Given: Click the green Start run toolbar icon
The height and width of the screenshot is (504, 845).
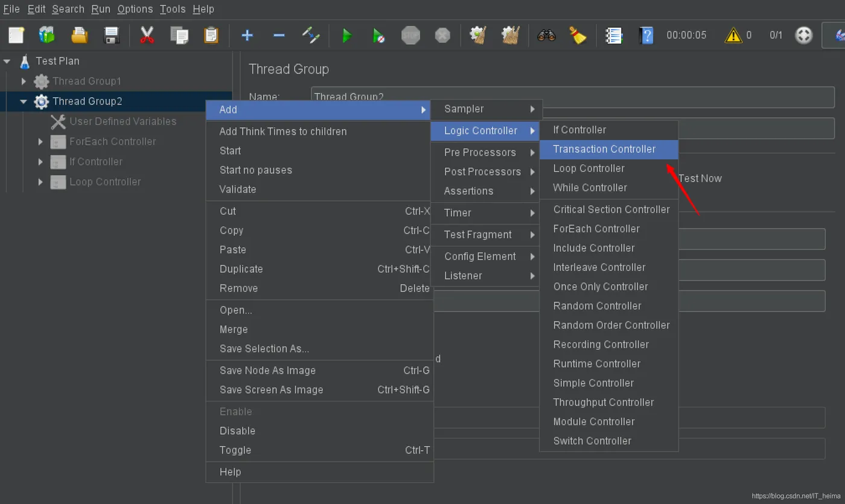Looking at the screenshot, I should point(346,36).
